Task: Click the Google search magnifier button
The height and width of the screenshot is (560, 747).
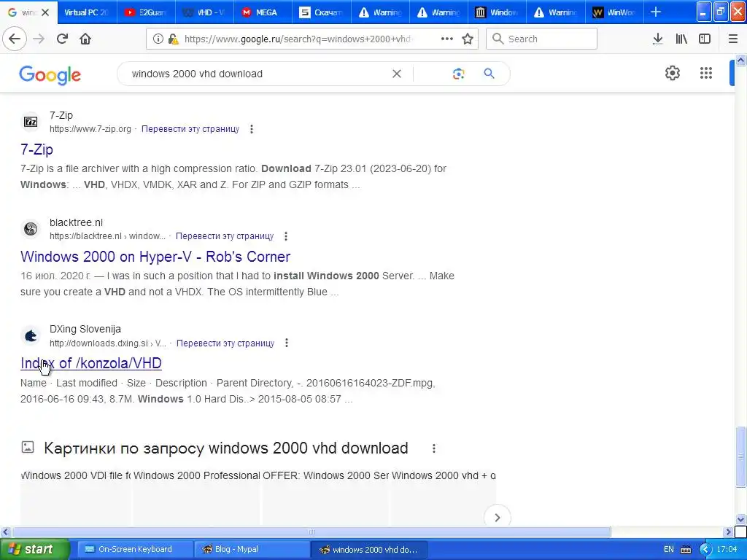Action: 489,74
